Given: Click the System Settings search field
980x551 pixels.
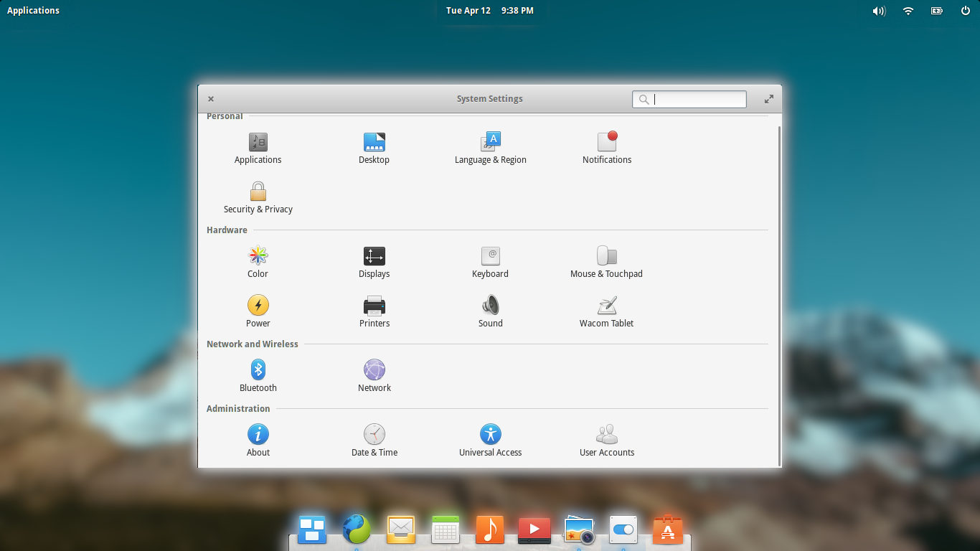Looking at the screenshot, I should click(689, 99).
